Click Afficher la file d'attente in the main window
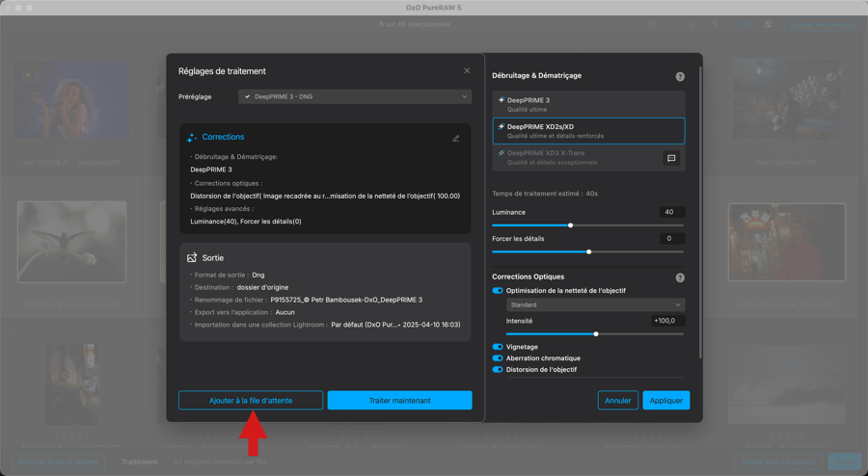This screenshot has height=476, width=868. 58,462
